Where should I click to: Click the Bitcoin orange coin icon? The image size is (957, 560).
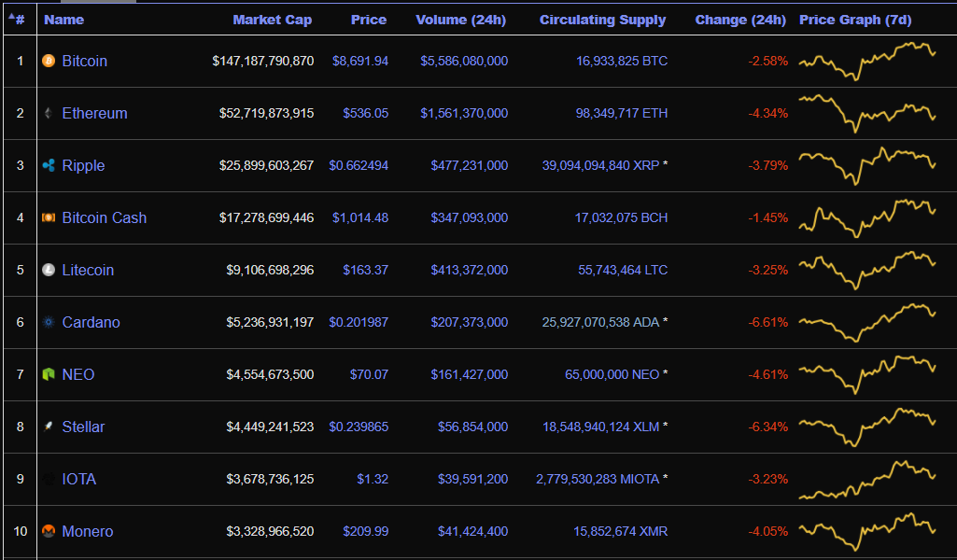(49, 61)
